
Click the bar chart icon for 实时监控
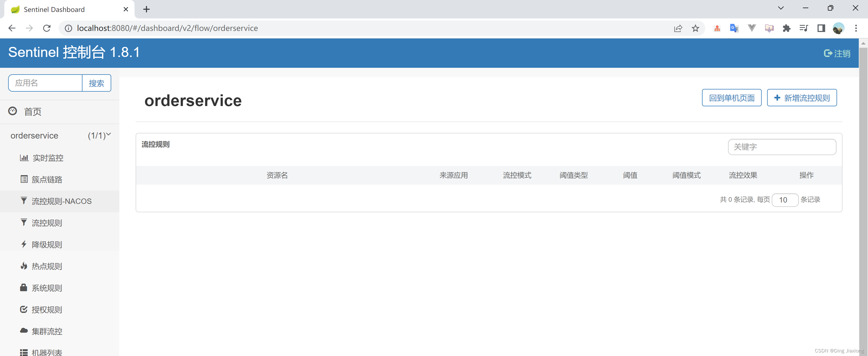click(x=24, y=158)
